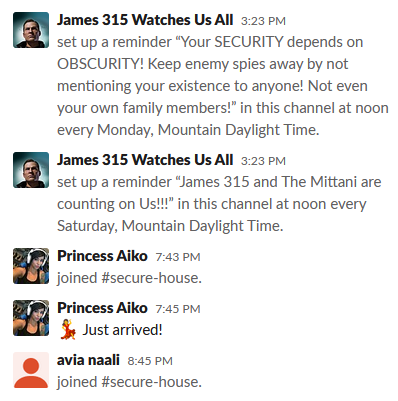Click James 315 Watches Us All name above Mittani reminder

[145, 160]
